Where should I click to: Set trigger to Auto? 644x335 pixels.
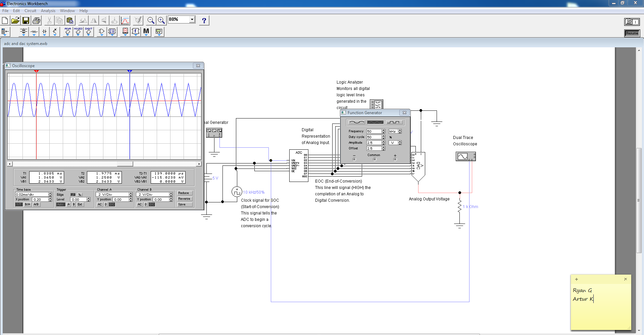tap(60, 204)
